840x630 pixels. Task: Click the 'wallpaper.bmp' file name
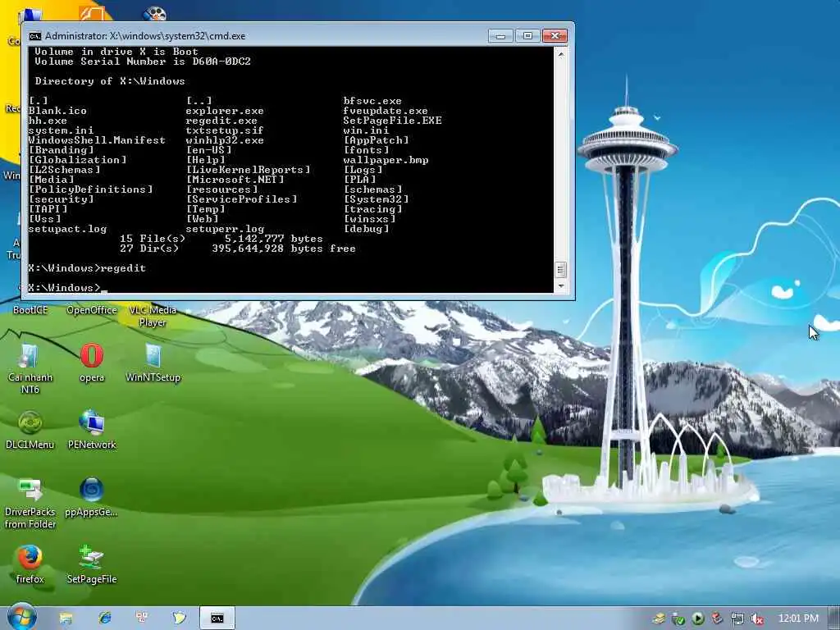coord(386,160)
